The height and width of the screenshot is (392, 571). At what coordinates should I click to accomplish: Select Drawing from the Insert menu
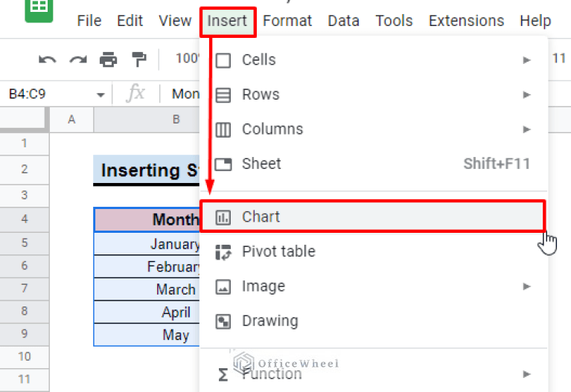269,321
